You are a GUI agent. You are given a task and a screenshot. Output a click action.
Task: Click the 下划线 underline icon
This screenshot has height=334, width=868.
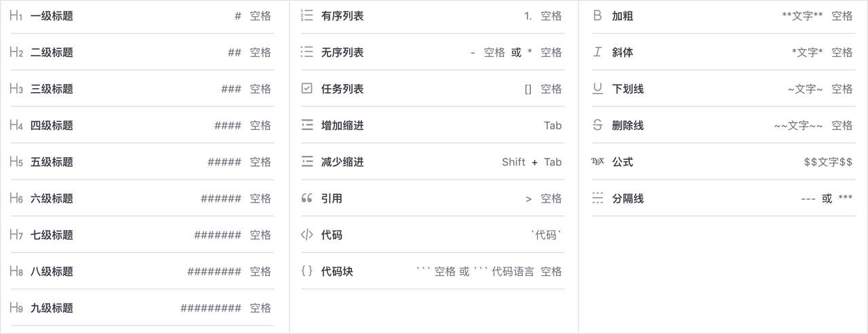597,89
